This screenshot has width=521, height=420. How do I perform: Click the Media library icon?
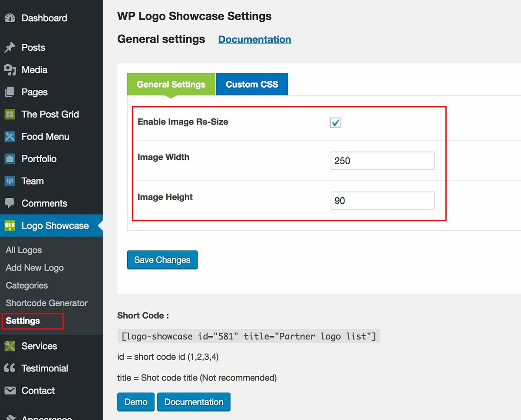pos(10,70)
